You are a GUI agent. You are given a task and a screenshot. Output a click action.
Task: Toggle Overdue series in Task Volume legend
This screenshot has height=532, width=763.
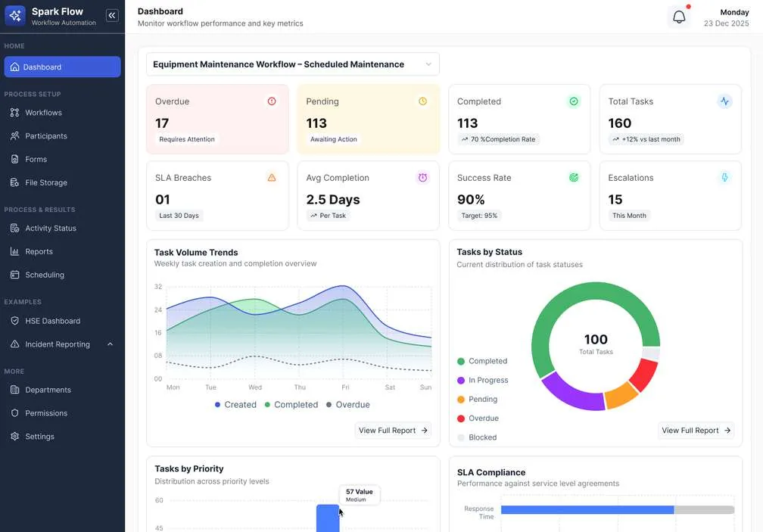(348, 405)
